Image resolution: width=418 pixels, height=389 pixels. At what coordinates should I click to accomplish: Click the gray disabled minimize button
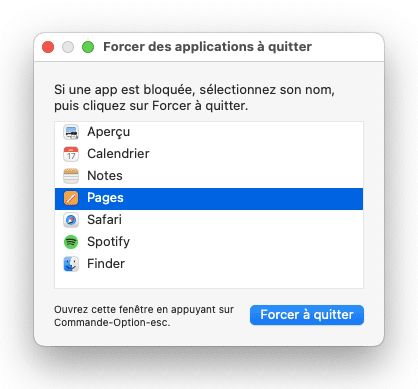coord(68,47)
